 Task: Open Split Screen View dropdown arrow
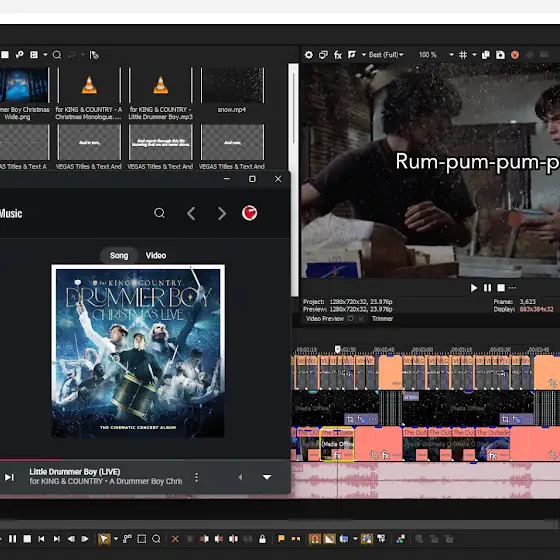point(364,55)
